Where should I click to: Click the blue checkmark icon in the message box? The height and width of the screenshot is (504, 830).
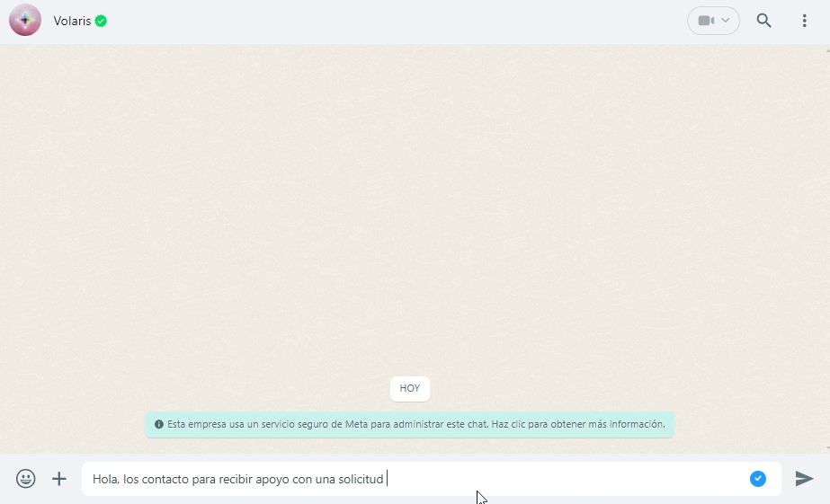[x=757, y=479]
